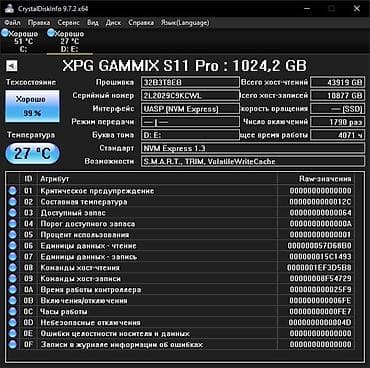Select the Критическое предупреждение row text
The image size is (370, 368).
click(97, 191)
